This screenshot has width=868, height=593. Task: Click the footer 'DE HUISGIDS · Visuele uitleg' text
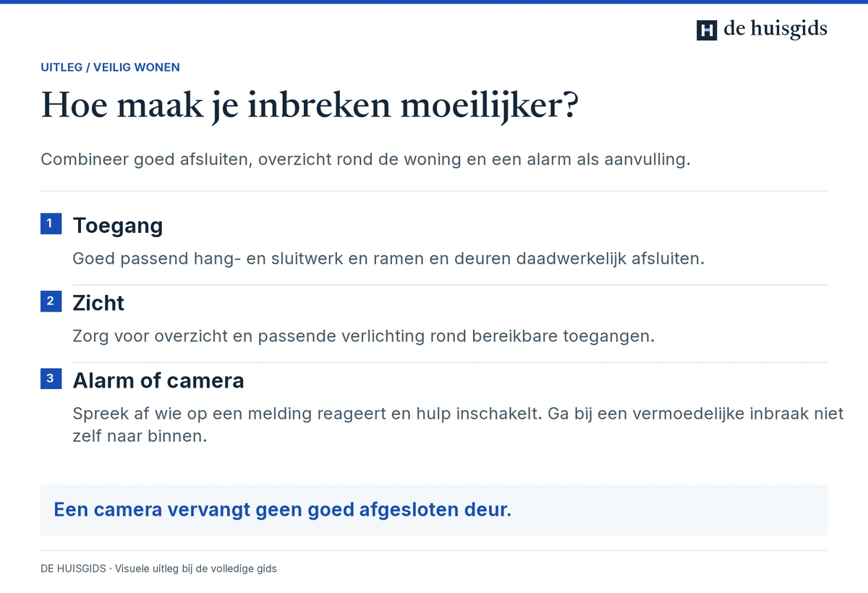(x=158, y=568)
